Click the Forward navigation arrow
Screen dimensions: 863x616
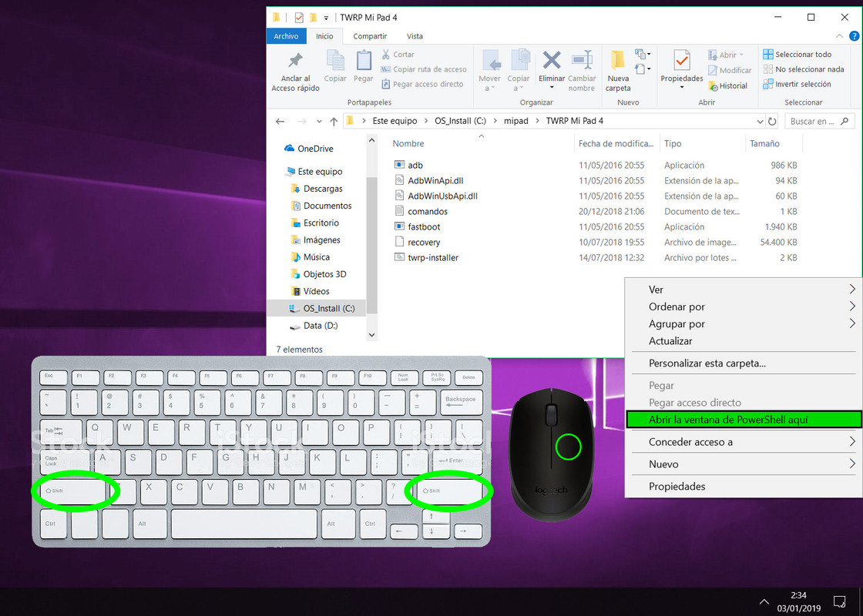click(x=301, y=122)
